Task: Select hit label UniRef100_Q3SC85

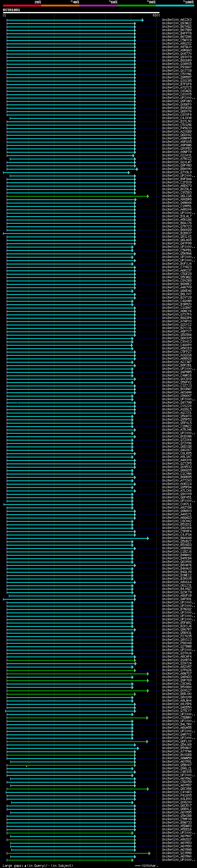Action: point(177,81)
